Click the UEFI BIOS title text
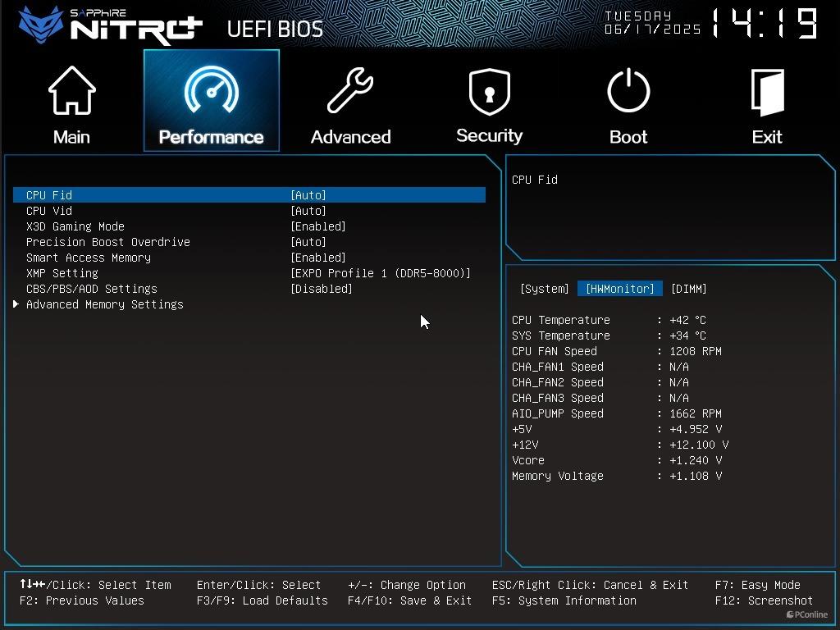The image size is (840, 630). coord(275,29)
